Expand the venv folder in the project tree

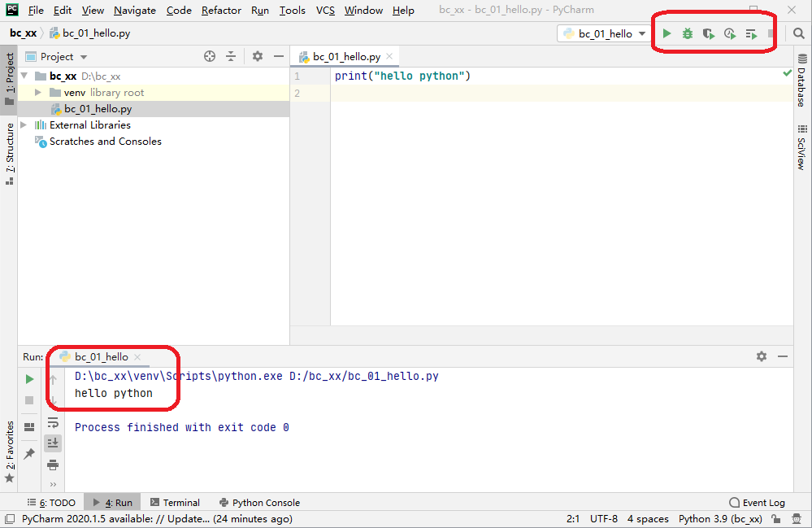point(38,93)
